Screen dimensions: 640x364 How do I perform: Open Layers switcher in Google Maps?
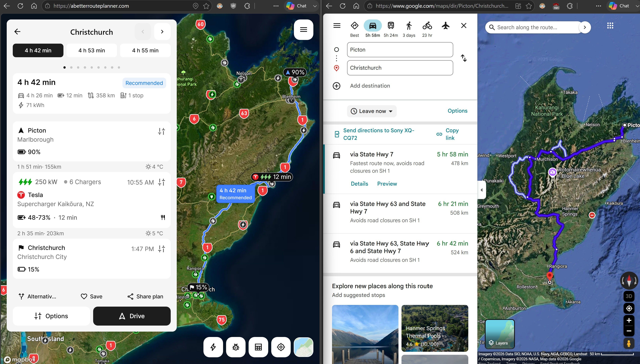tap(500, 334)
